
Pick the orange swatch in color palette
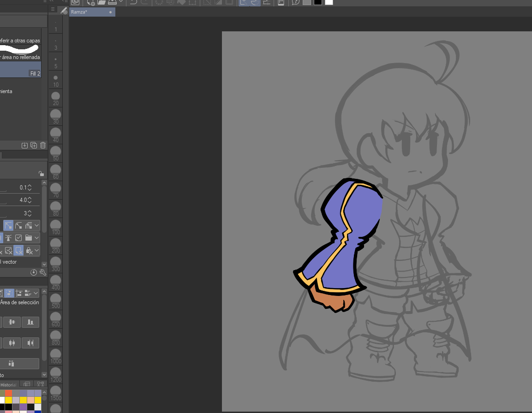(x=8, y=393)
